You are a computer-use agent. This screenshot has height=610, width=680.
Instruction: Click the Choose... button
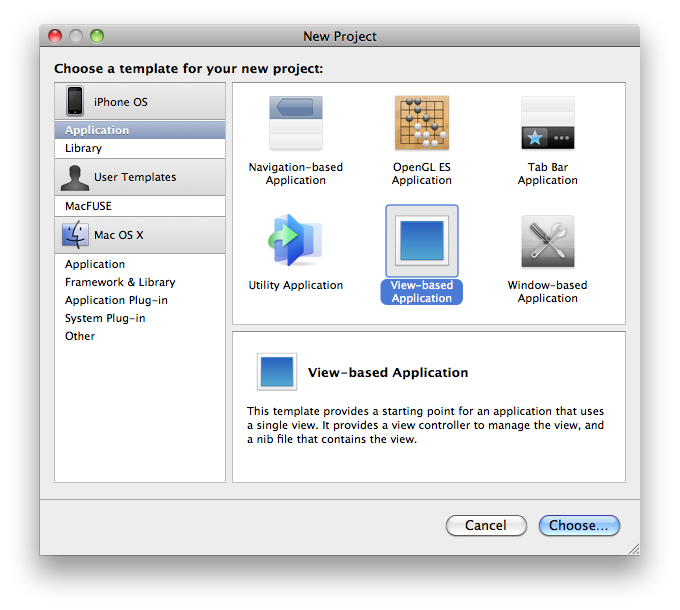click(579, 525)
